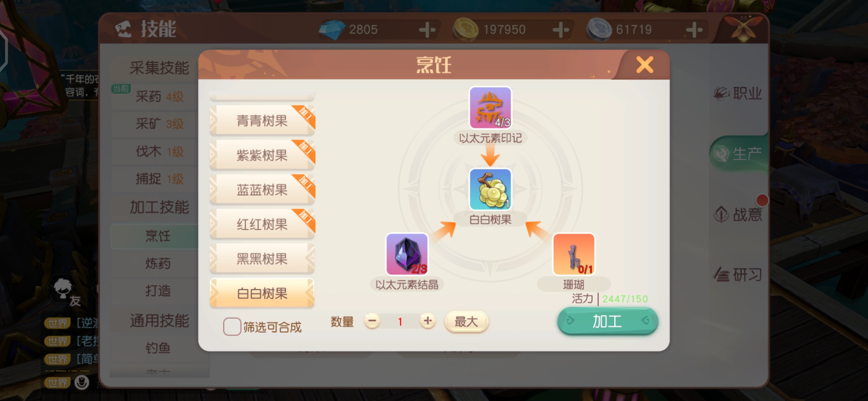The width and height of the screenshot is (868, 401).
Task: Switch to the 职业 side tab
Action: 738,93
